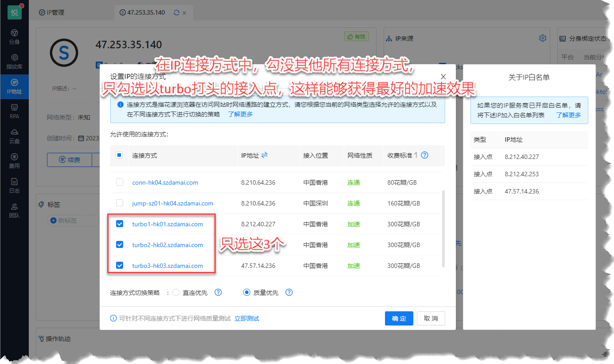Click the 加速 status in turbo1-hk01 row
Image resolution: width=614 pixels, height=364 pixels.
tap(354, 224)
